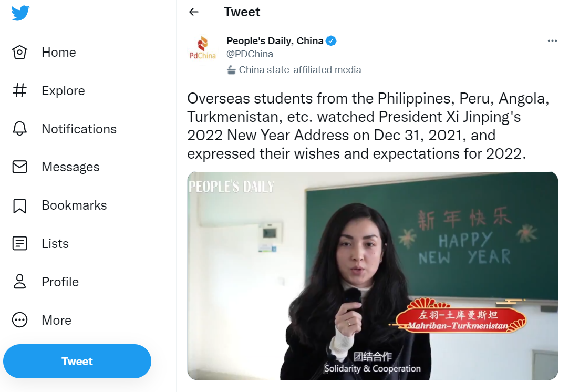Select the Notifications menu label
Image resolution: width=569 pixels, height=392 pixels.
coord(79,129)
